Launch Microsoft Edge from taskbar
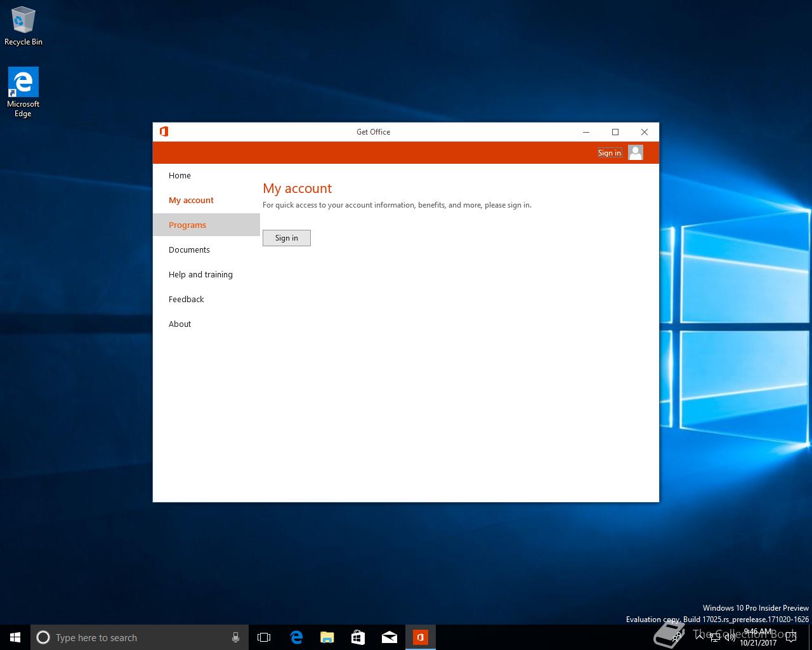Viewport: 812px width, 650px height. tap(296, 637)
